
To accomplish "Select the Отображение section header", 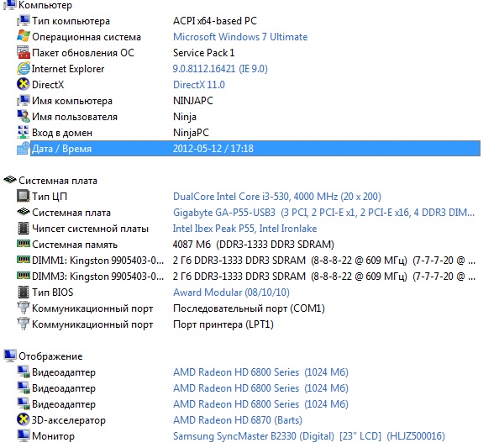I will pos(50,356).
